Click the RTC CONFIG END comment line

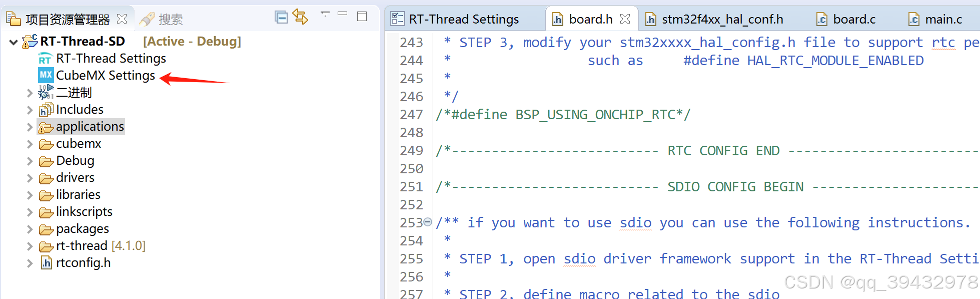[706, 151]
